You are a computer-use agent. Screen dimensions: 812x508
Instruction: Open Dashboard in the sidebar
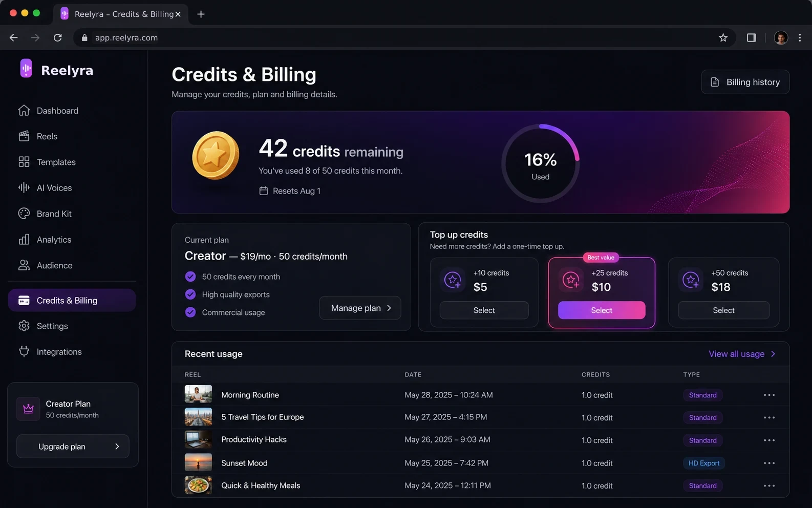point(72,111)
